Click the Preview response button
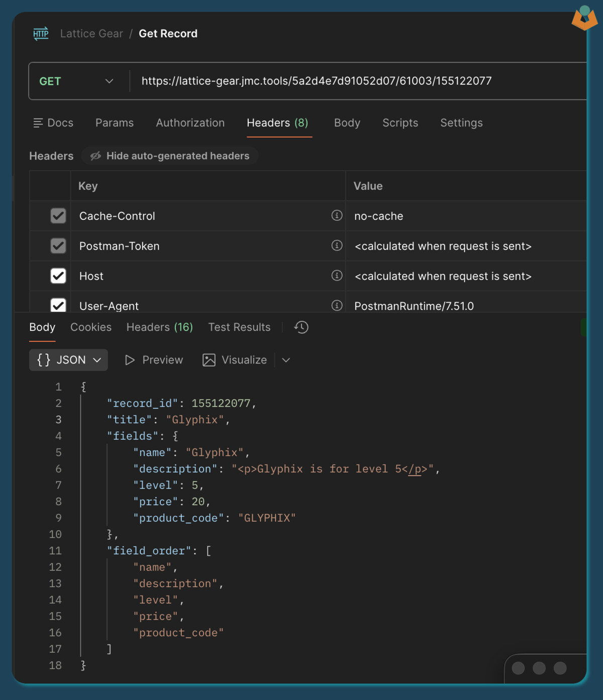Screen dimensions: 603x700 pos(154,360)
